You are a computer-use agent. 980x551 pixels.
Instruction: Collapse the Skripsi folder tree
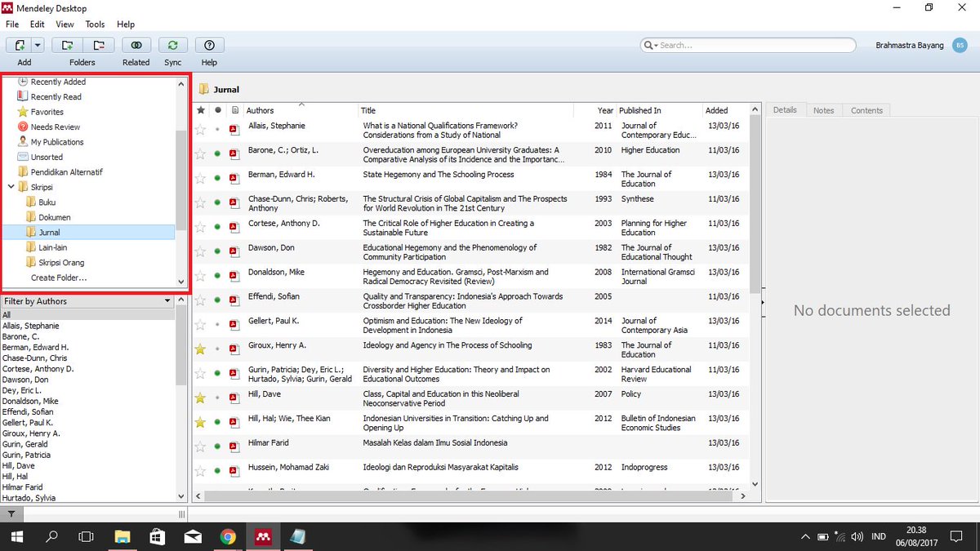click(11, 187)
